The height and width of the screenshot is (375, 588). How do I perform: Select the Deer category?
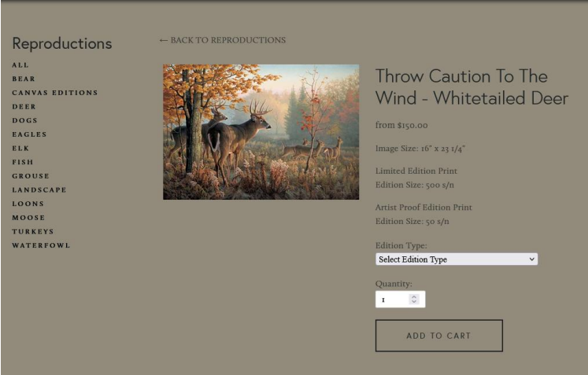[24, 107]
